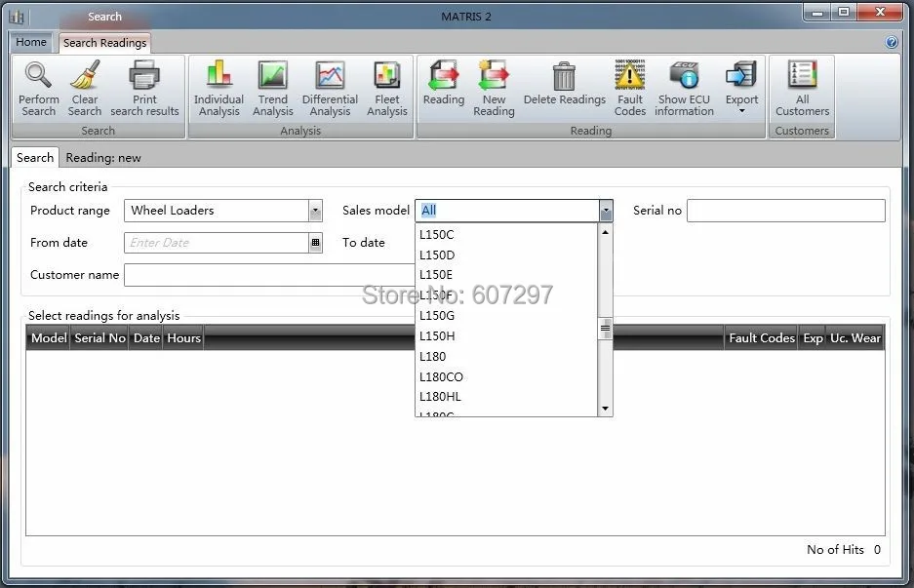Screen dimensions: 914x588
Task: Click the Serial no input field
Action: pos(786,211)
